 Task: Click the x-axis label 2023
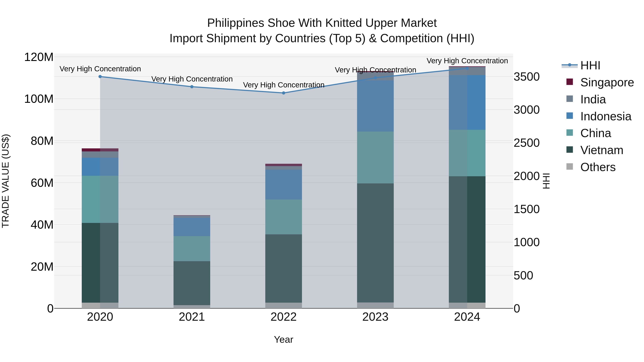tap(375, 317)
